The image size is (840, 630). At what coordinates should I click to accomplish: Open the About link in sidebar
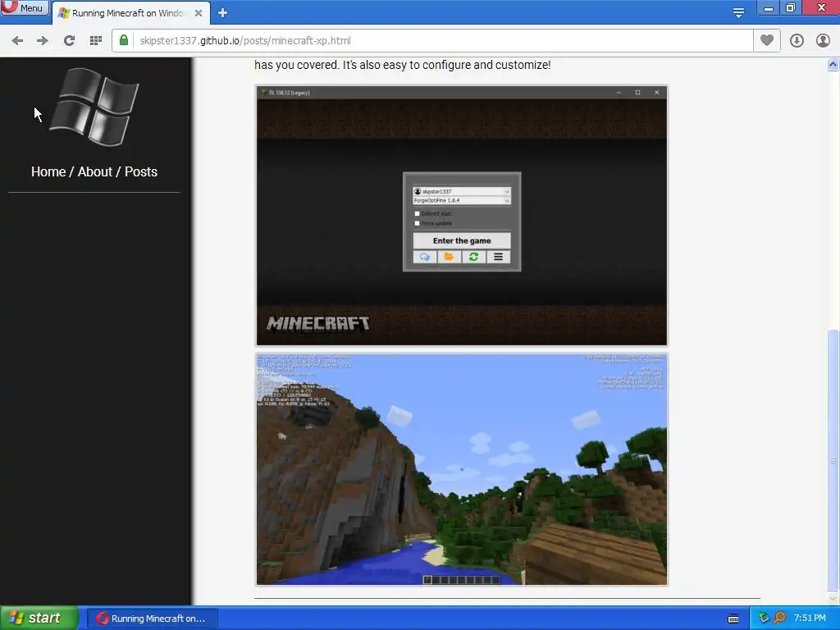95,172
